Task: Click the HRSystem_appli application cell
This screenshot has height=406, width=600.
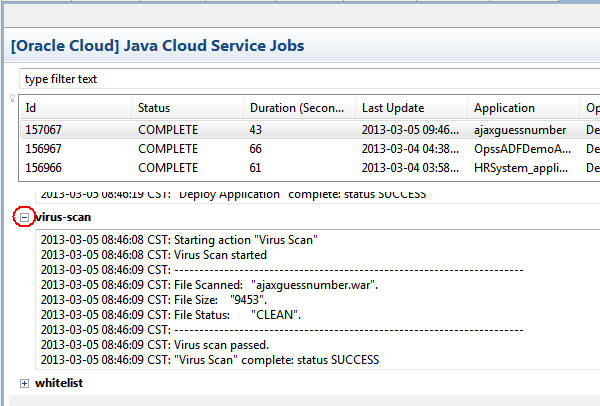Action: (x=520, y=166)
